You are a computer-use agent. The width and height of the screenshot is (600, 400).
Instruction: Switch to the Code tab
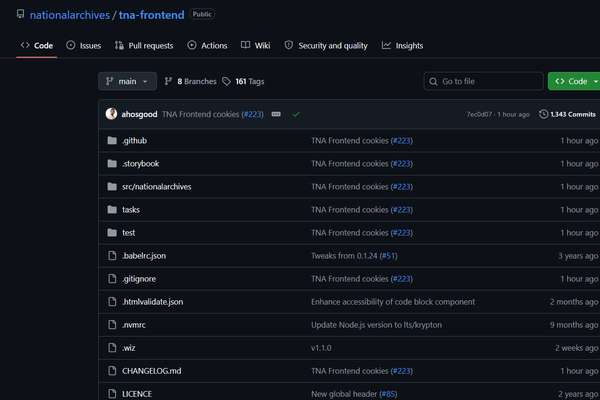37,46
